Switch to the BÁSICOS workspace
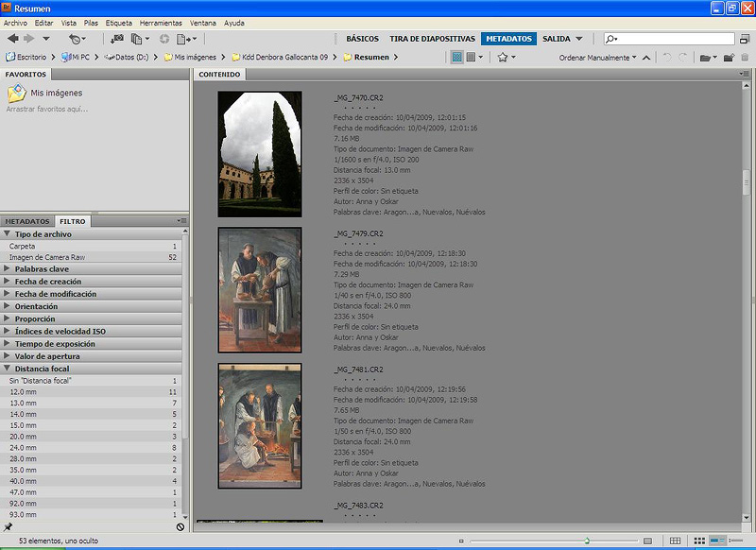Image resolution: width=756 pixels, height=550 pixels. [363, 39]
